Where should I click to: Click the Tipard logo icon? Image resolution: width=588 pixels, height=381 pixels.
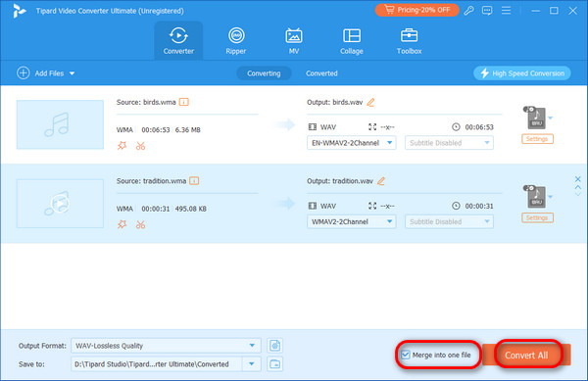(x=19, y=11)
